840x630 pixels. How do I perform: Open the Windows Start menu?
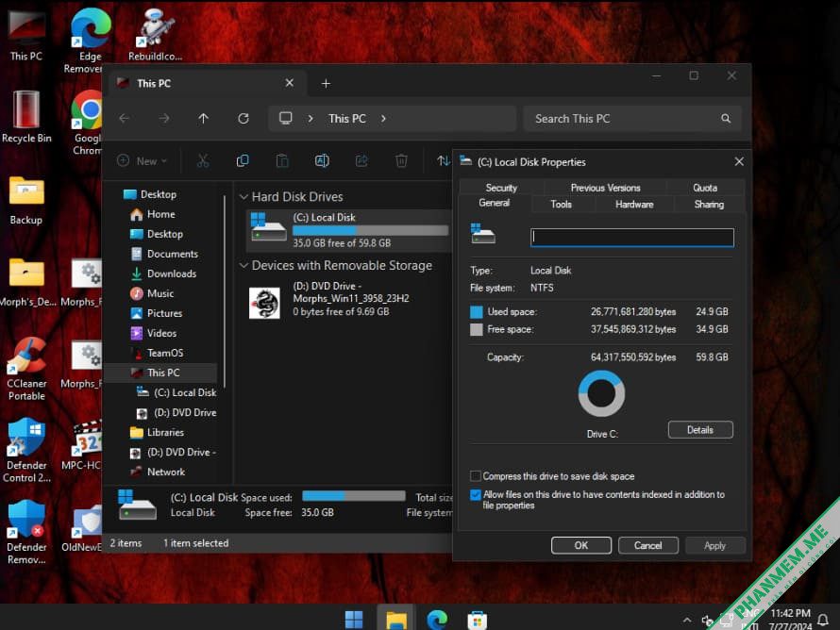(x=354, y=620)
